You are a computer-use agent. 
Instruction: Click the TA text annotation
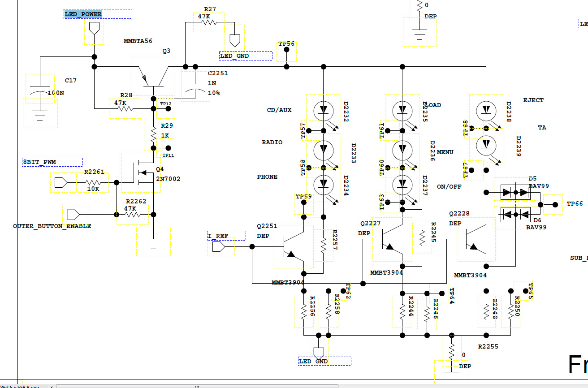click(542, 128)
